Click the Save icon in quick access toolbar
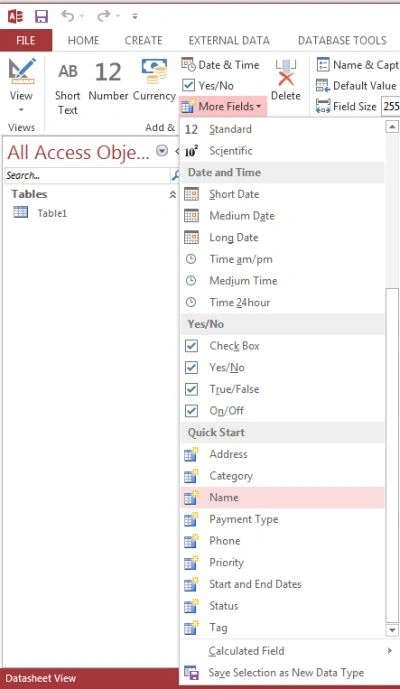Image resolution: width=400 pixels, height=689 pixels. 41,17
